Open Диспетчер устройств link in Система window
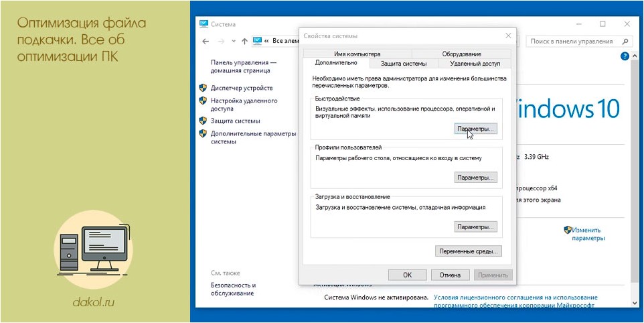 242,88
